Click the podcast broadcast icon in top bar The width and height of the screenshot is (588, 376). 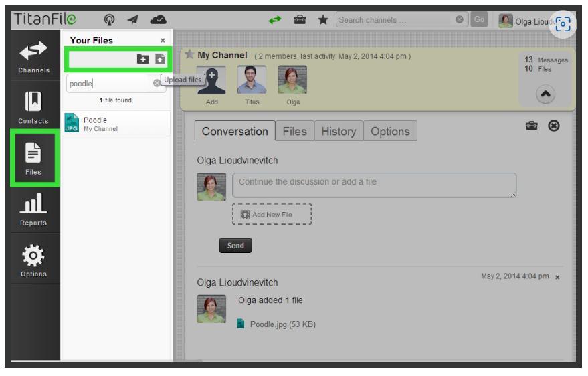pyautogui.click(x=109, y=19)
